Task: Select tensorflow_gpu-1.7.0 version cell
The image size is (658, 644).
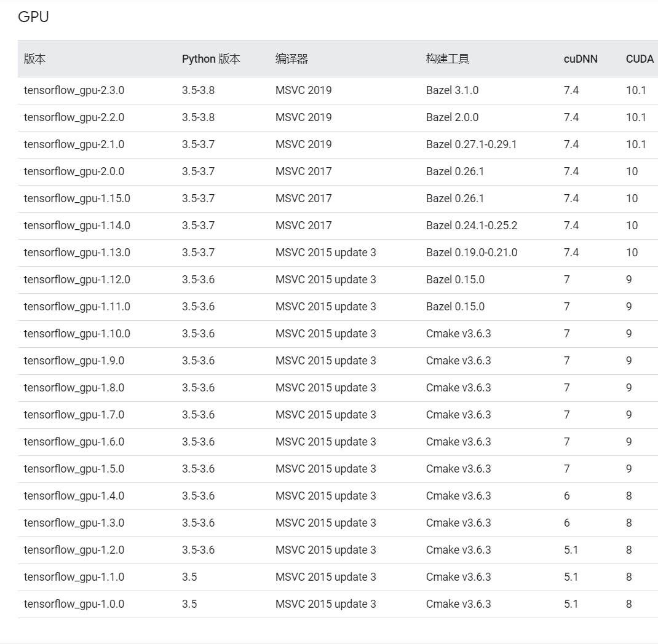Action: pos(74,415)
